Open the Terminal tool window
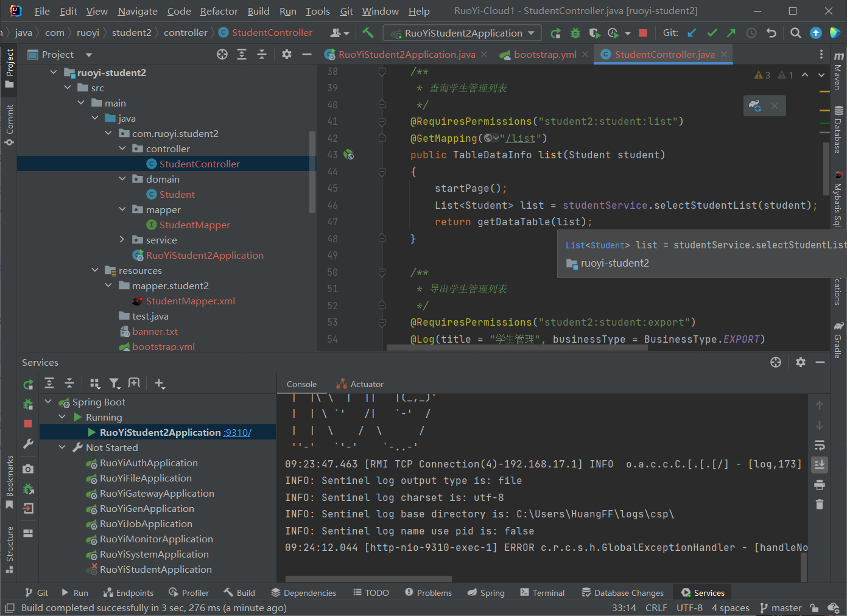 (542, 593)
